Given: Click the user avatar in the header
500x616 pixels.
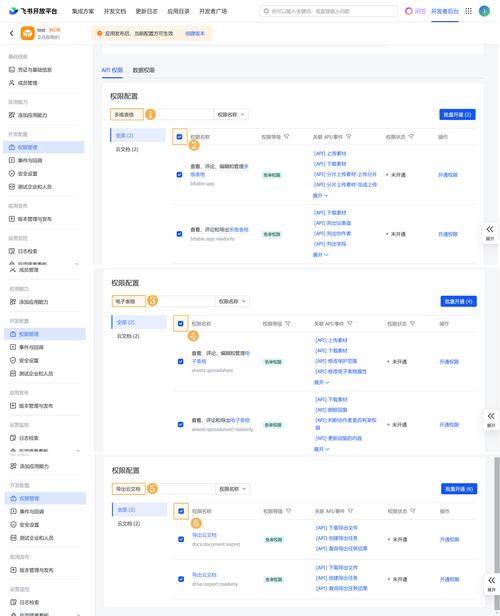Looking at the screenshot, I should click(x=484, y=11).
